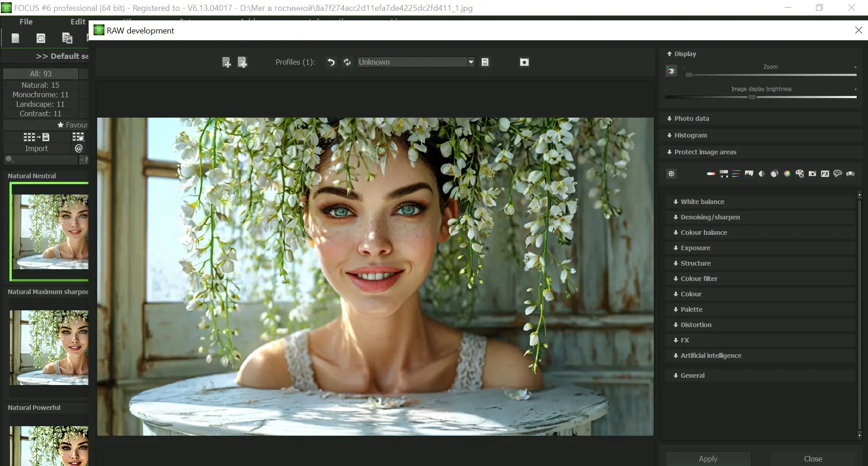Expand the Histogram section

click(760, 135)
